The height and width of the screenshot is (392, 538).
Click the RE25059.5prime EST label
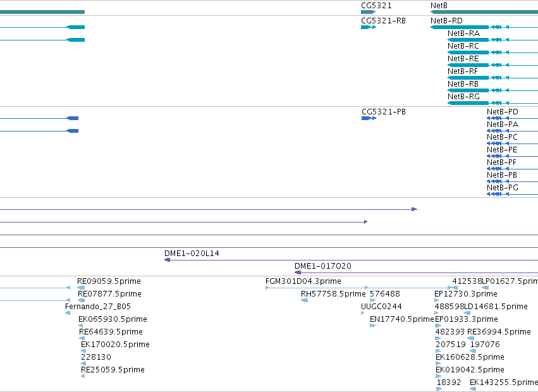tap(113, 370)
